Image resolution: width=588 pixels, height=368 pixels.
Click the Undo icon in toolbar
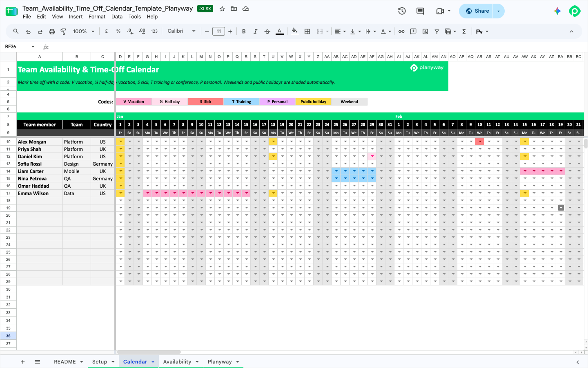[28, 31]
